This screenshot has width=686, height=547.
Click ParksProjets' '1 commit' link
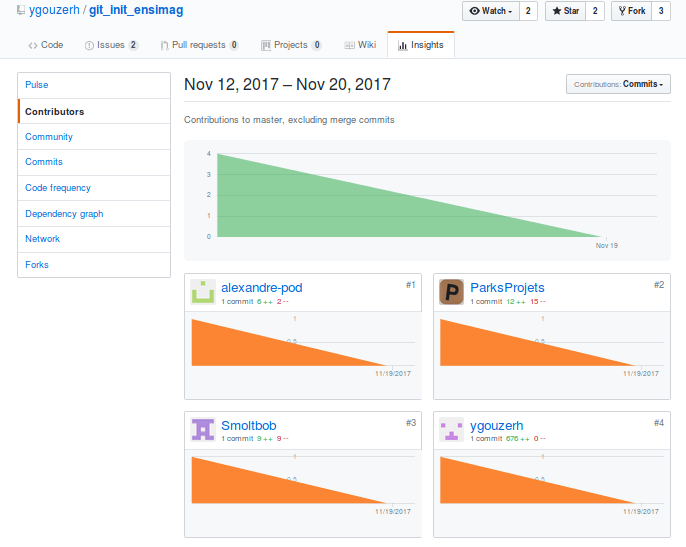(486, 302)
